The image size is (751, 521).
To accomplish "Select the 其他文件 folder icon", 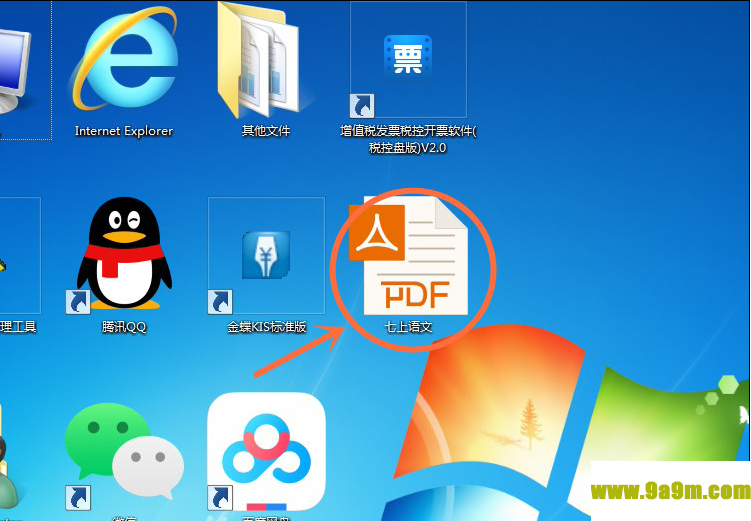I will [259, 59].
